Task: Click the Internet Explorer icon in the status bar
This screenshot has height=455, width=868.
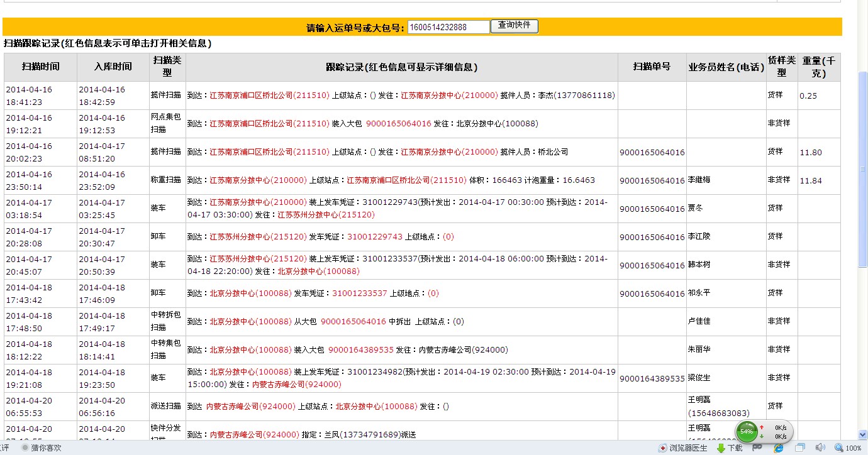Action: pos(779,447)
